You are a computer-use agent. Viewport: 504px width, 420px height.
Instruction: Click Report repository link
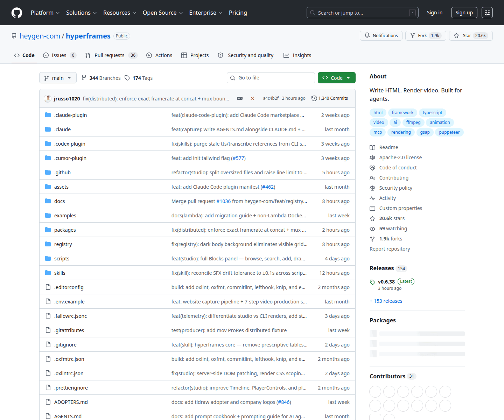pyautogui.click(x=390, y=249)
